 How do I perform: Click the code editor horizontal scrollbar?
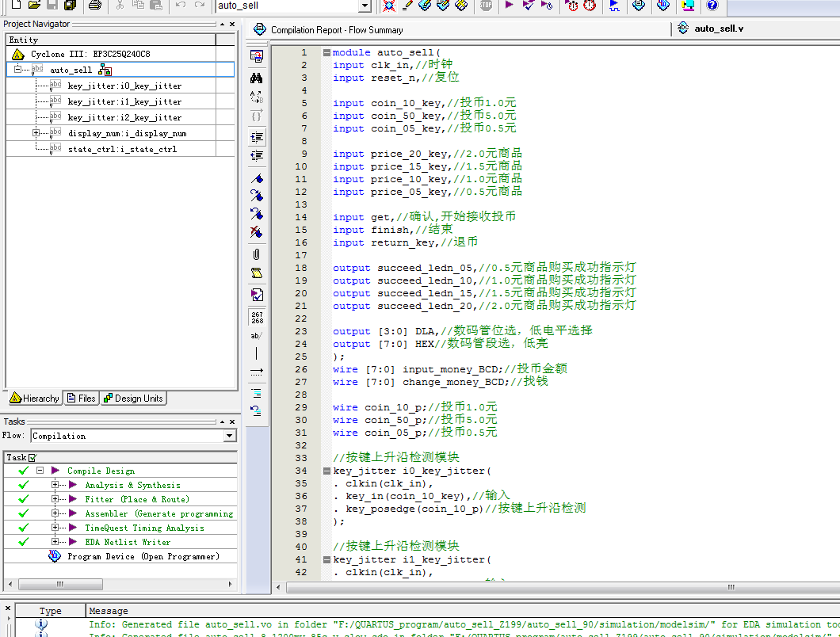pyautogui.click(x=555, y=587)
